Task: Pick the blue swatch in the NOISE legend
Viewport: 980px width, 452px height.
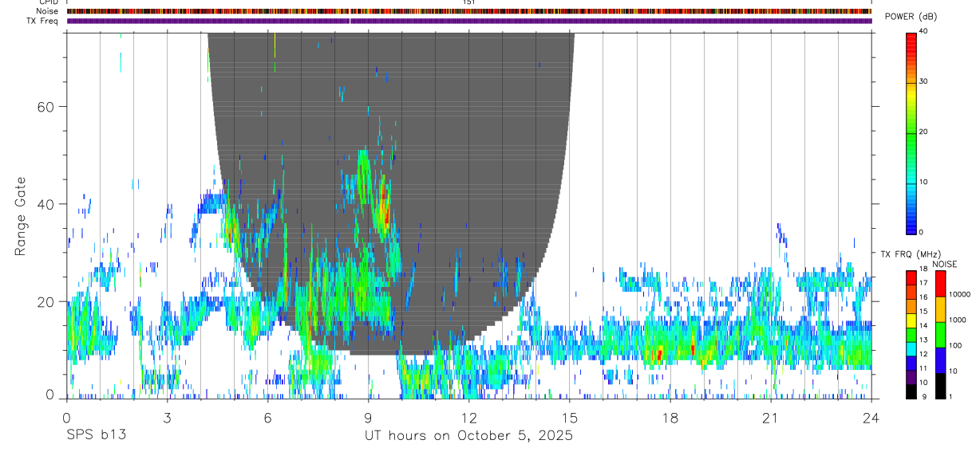Action: coord(941,360)
